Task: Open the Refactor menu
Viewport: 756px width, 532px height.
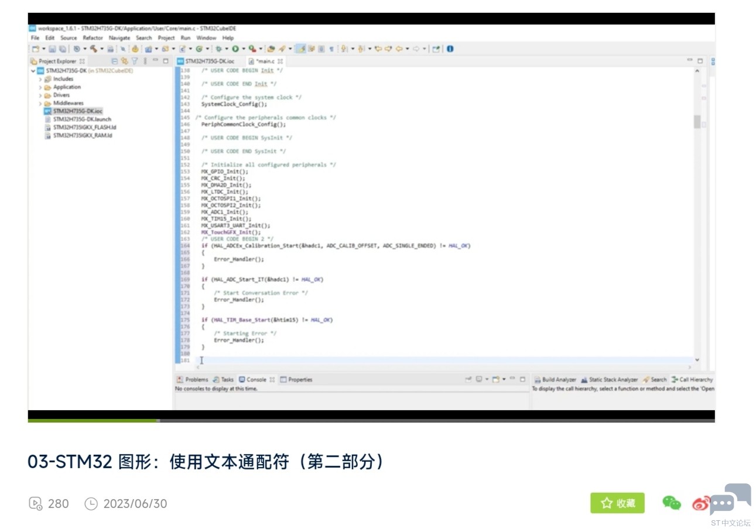Action: tap(93, 38)
